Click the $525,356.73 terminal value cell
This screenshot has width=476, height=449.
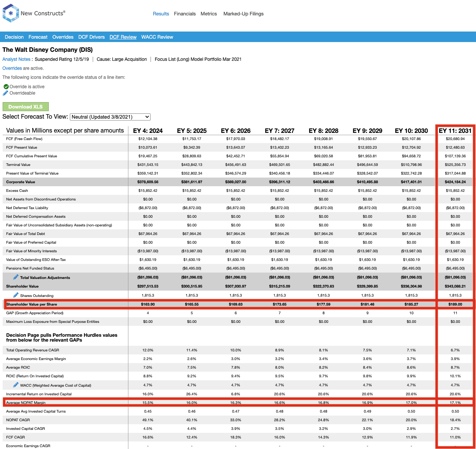click(455, 165)
